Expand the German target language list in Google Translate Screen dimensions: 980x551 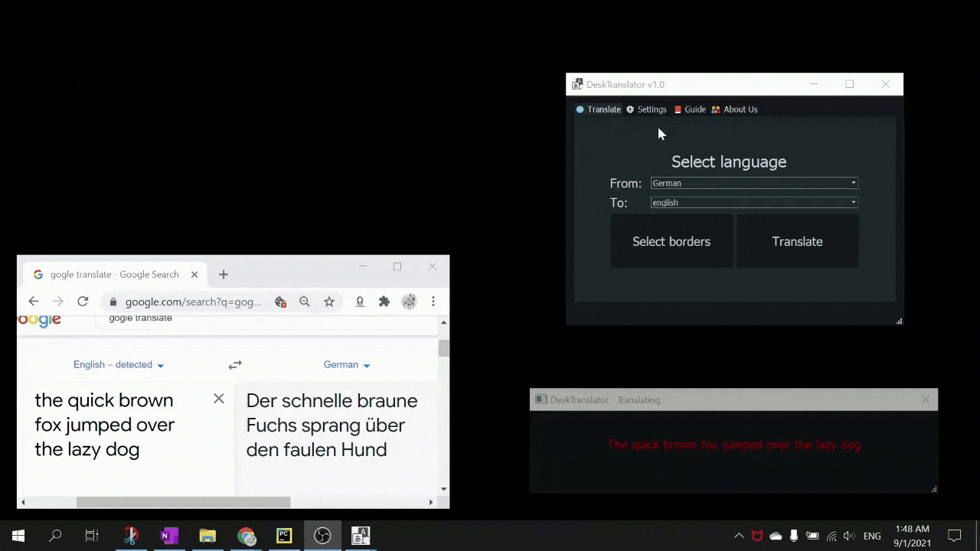click(x=347, y=365)
